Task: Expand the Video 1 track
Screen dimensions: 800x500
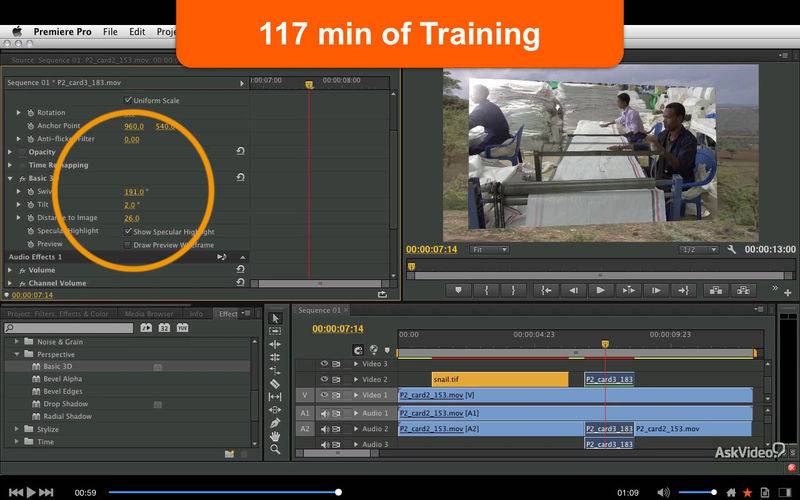Action: (356, 395)
